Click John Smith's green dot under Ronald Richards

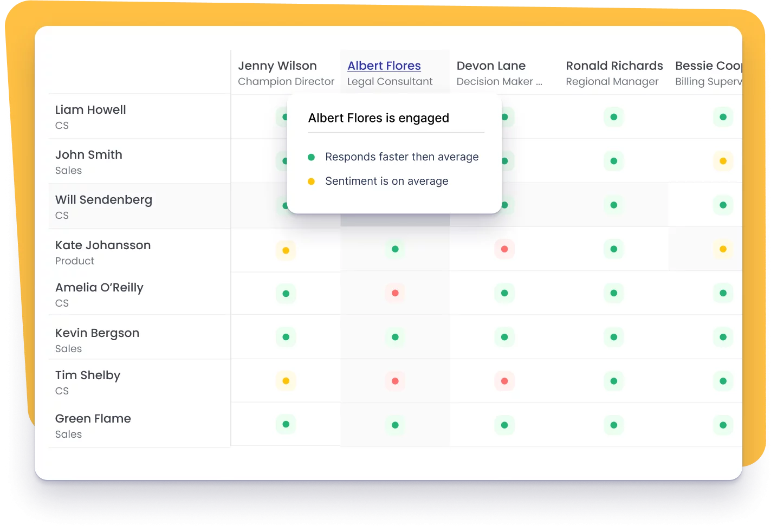[614, 161]
